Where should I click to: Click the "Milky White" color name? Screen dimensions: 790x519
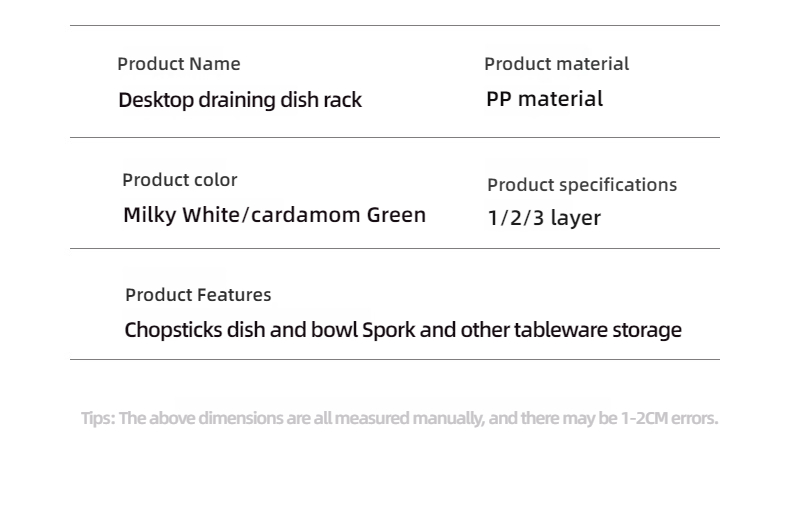pyautogui.click(x=181, y=215)
